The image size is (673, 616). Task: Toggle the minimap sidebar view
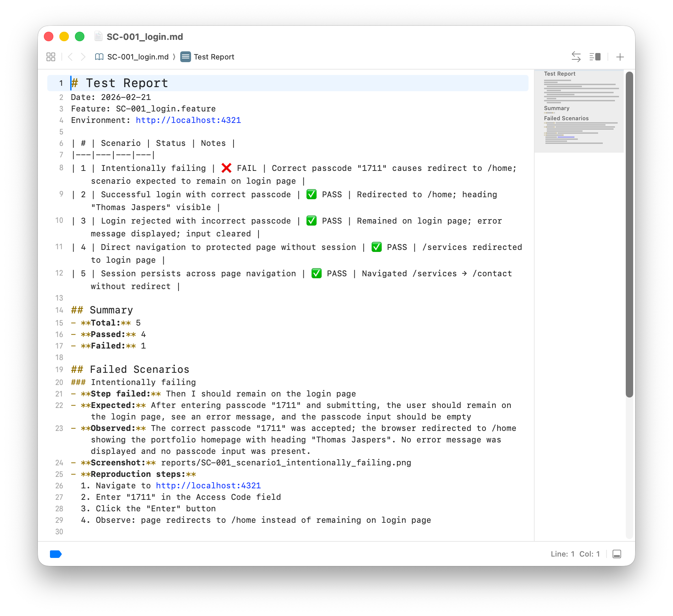595,57
